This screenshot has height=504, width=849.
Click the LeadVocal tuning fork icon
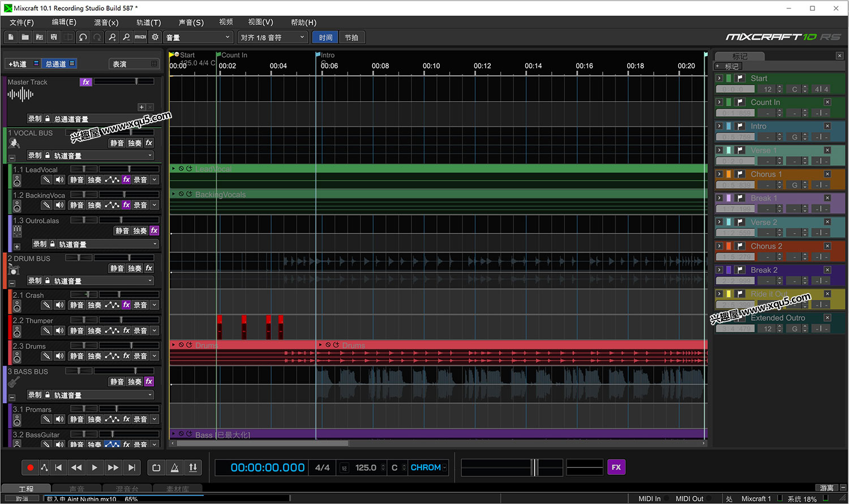click(x=46, y=180)
